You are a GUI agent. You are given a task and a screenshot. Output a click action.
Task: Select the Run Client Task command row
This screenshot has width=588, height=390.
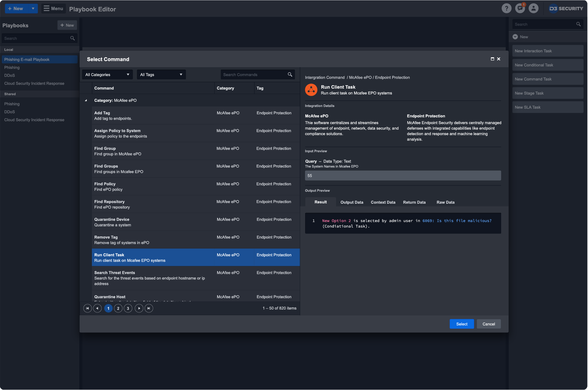(x=195, y=257)
